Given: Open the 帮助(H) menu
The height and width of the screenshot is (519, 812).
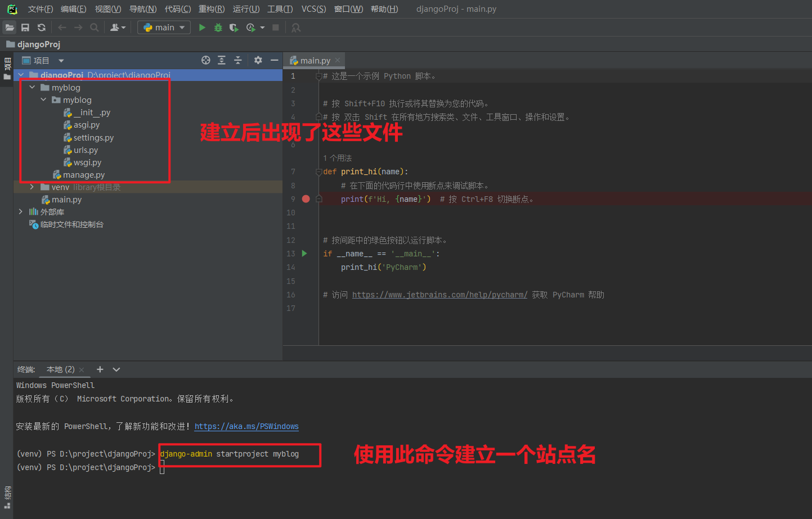Looking at the screenshot, I should click(x=384, y=9).
